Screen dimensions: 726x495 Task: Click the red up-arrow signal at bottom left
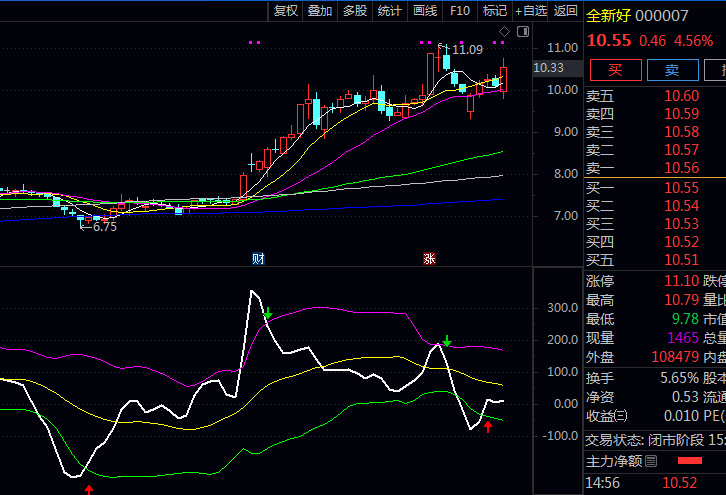point(89,489)
